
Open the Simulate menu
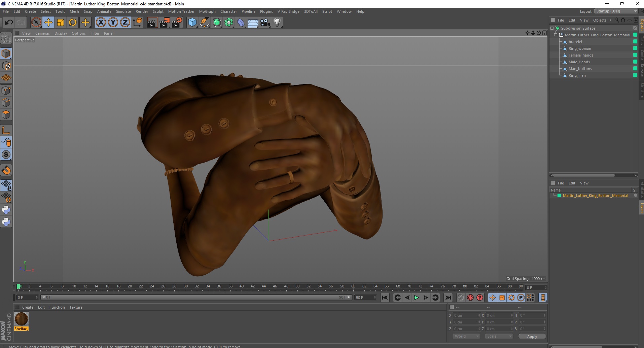[x=123, y=11]
